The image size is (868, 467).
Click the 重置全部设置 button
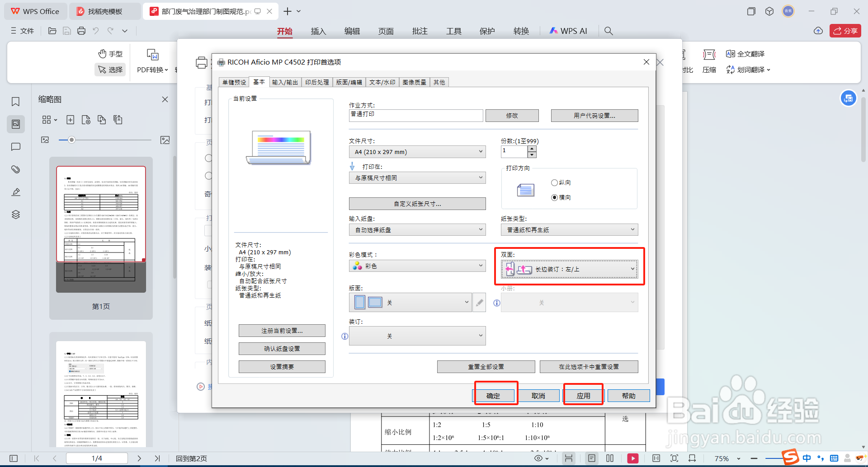click(486, 367)
